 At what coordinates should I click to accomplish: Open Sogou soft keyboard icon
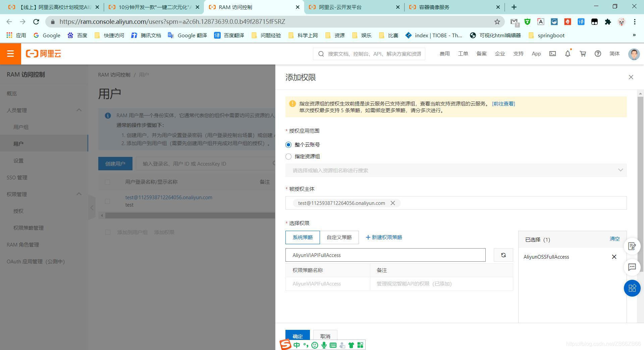pos(333,345)
